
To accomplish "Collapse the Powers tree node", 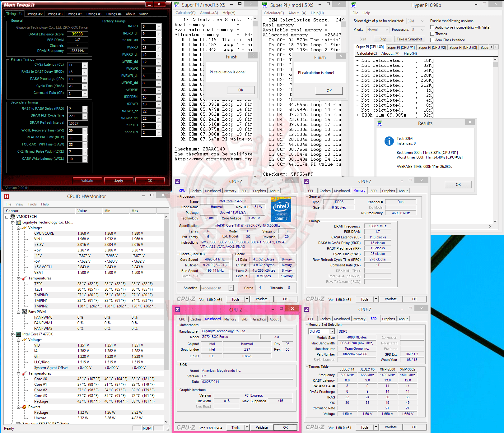I will [18, 407].
